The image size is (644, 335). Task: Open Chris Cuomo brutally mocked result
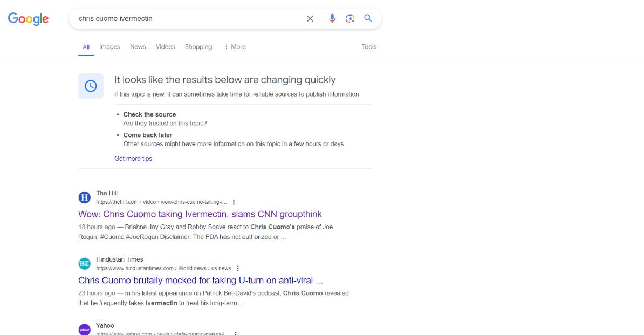[x=201, y=281]
